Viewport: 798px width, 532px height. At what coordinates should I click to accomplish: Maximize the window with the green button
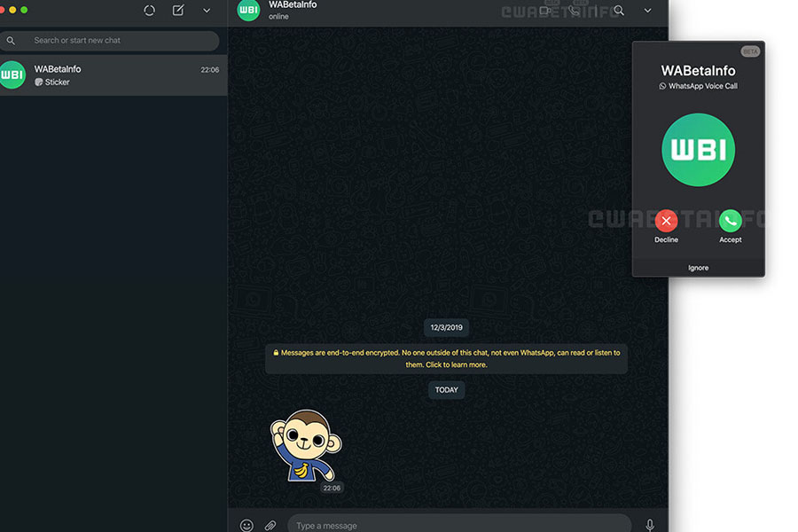24,10
